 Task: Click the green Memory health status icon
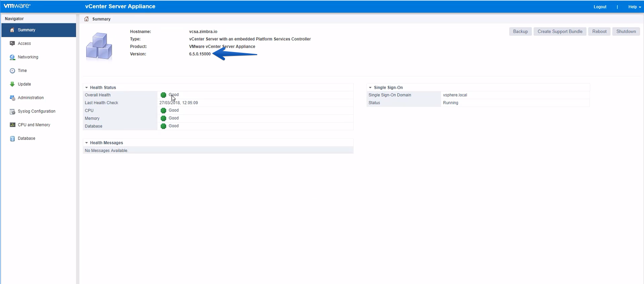[163, 118]
